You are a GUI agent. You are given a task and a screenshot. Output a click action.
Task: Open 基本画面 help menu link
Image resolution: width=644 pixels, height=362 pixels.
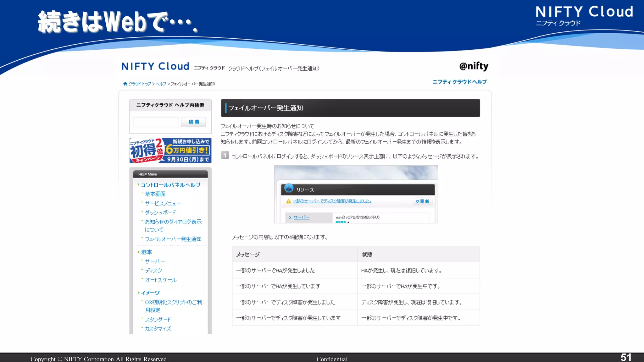[155, 194]
